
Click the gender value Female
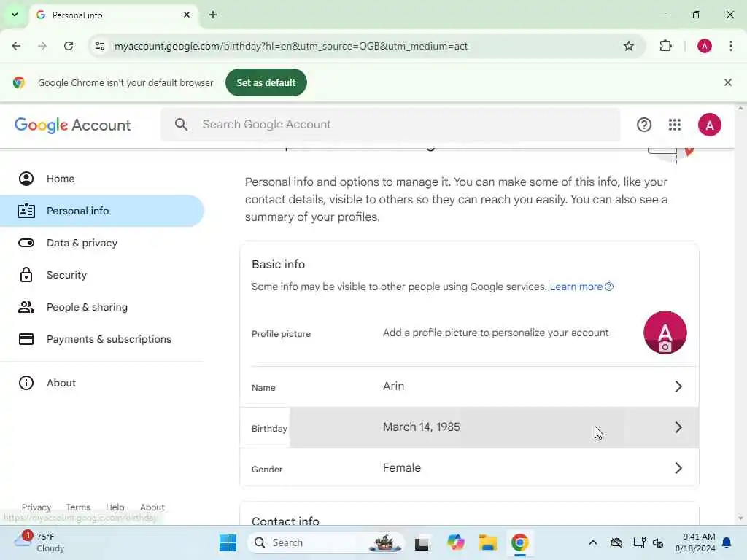(402, 468)
